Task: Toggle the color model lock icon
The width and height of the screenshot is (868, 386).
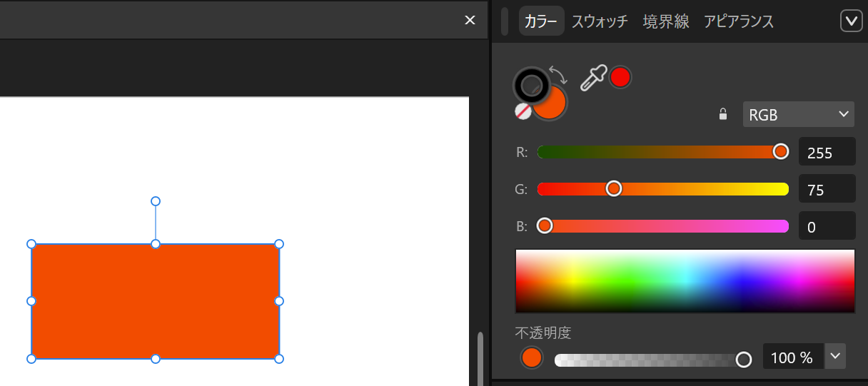Action: [x=723, y=114]
